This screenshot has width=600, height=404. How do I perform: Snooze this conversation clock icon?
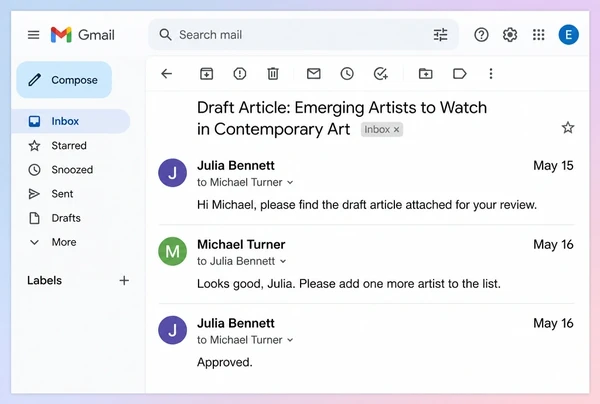(347, 73)
